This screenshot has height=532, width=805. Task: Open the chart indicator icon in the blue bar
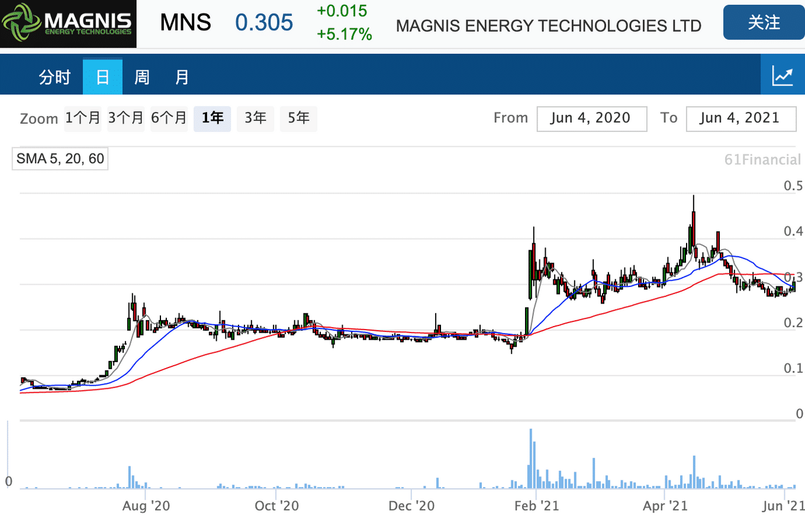click(783, 75)
